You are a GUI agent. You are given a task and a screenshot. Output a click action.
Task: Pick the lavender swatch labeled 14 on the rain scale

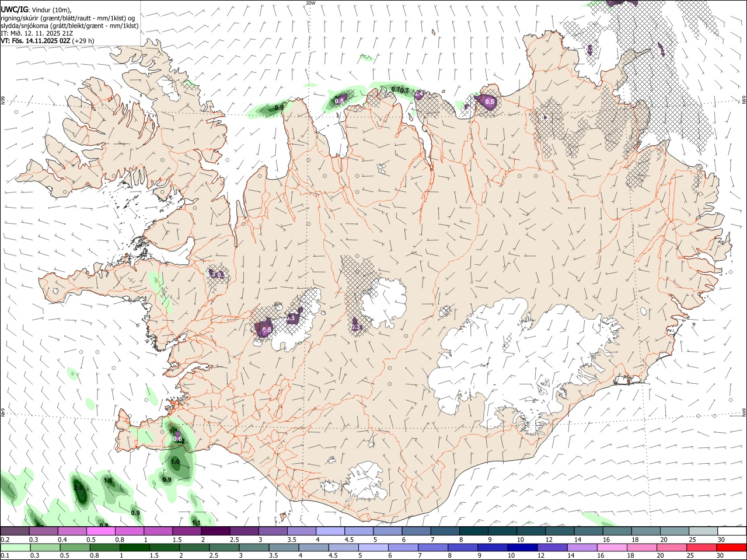click(x=582, y=547)
